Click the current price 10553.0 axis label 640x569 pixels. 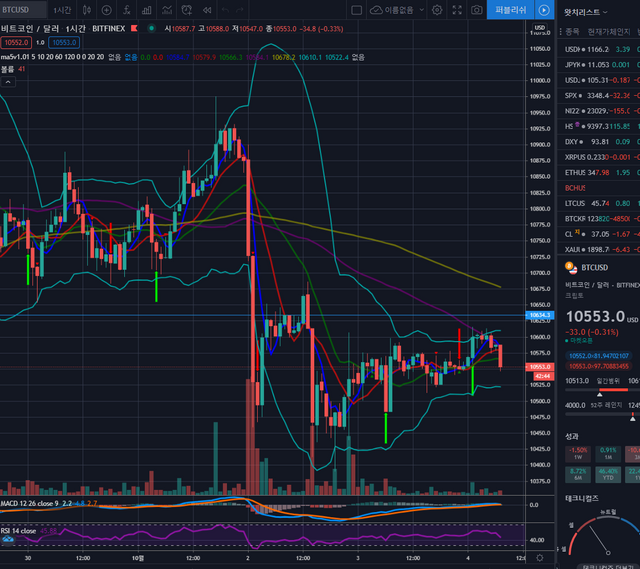tap(540, 367)
